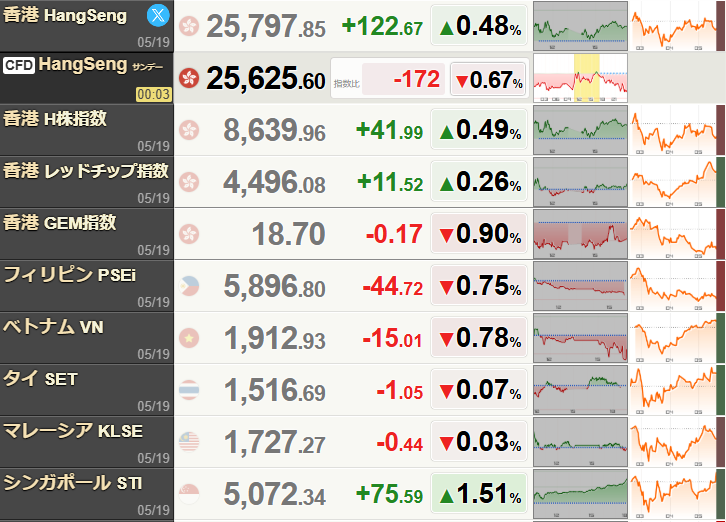The image size is (726, 522).
Task: Click the price 5,072.34
Action: [x=275, y=494]
